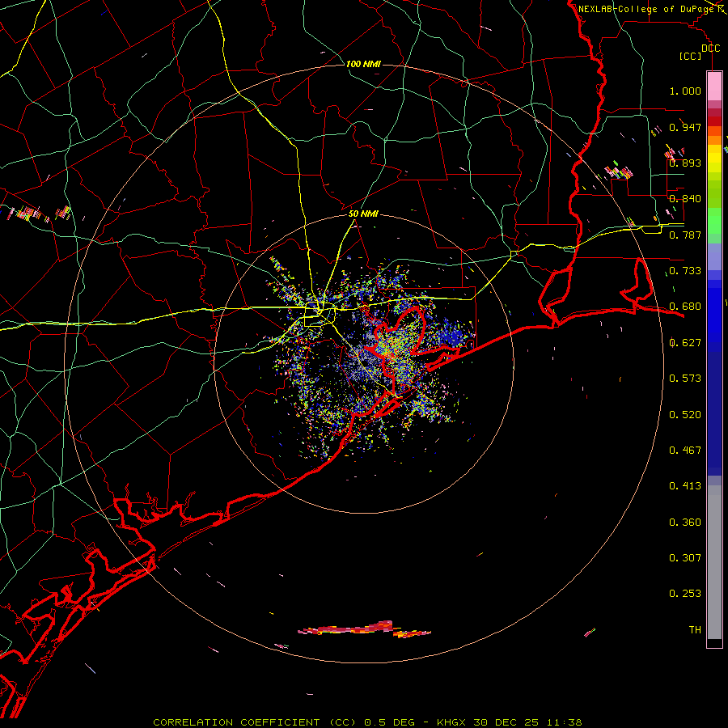Pick the lavender segment of the color bar
The image size is (728, 728).
tap(714, 256)
